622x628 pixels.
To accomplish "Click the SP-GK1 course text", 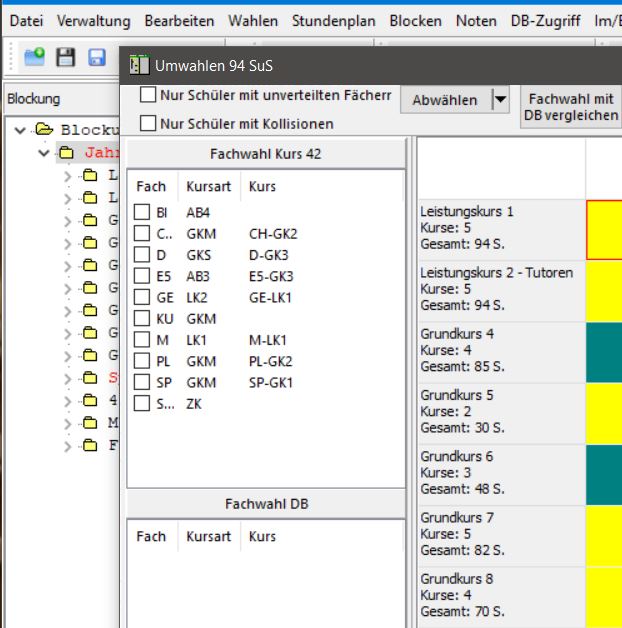I will (271, 382).
